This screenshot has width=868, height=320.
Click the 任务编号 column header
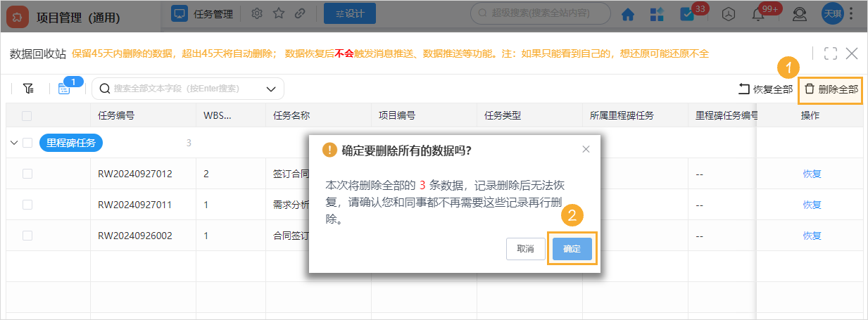point(117,115)
